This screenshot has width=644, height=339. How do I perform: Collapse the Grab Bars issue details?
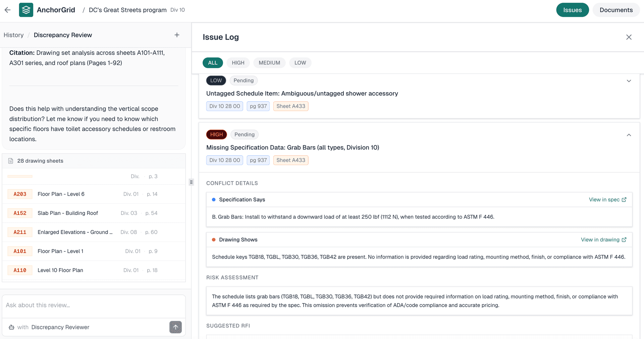click(x=629, y=135)
